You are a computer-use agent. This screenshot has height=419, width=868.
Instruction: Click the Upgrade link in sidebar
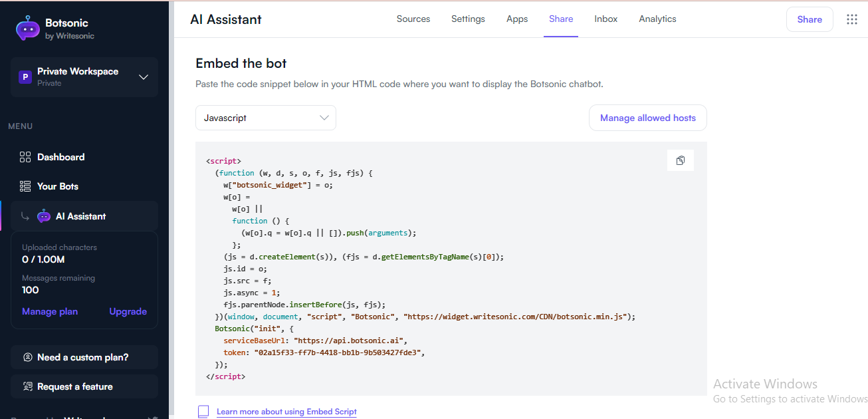128,311
